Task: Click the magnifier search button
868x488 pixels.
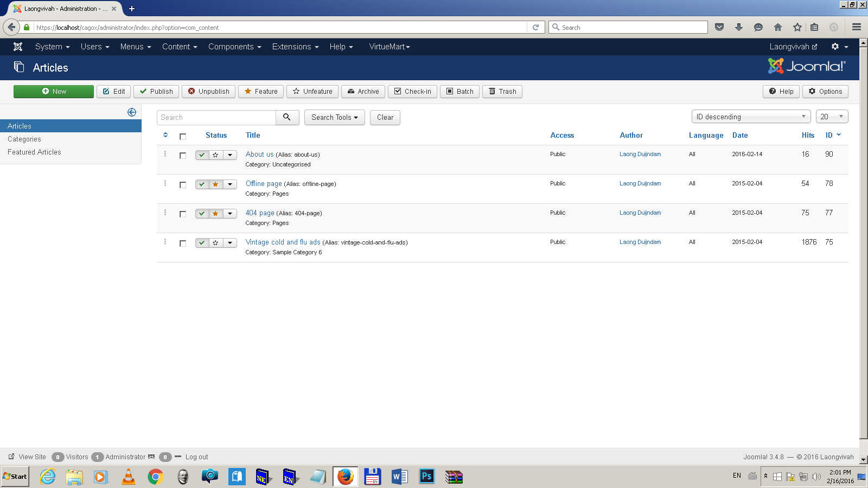Action: pos(287,117)
